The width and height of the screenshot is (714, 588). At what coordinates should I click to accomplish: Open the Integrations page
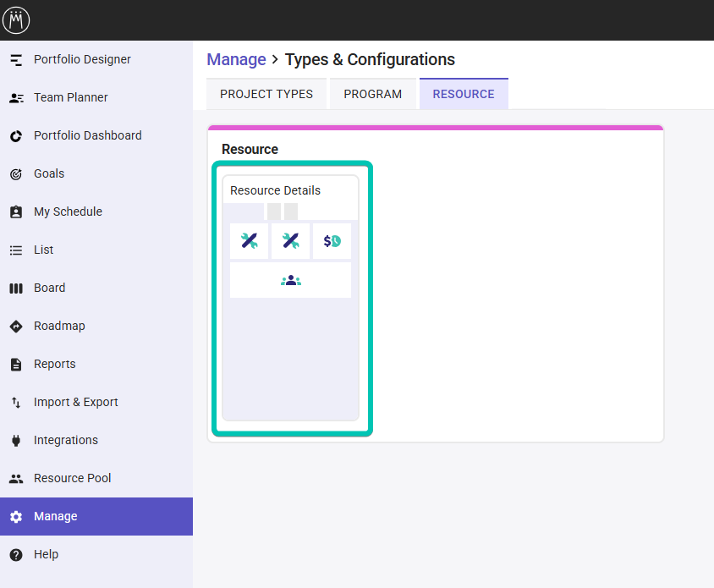click(x=96, y=441)
